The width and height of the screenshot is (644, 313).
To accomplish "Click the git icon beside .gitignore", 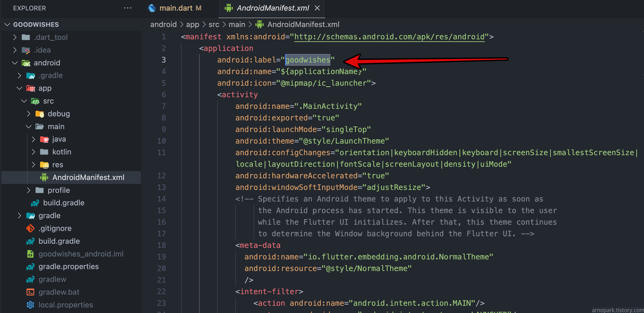I will click(30, 228).
